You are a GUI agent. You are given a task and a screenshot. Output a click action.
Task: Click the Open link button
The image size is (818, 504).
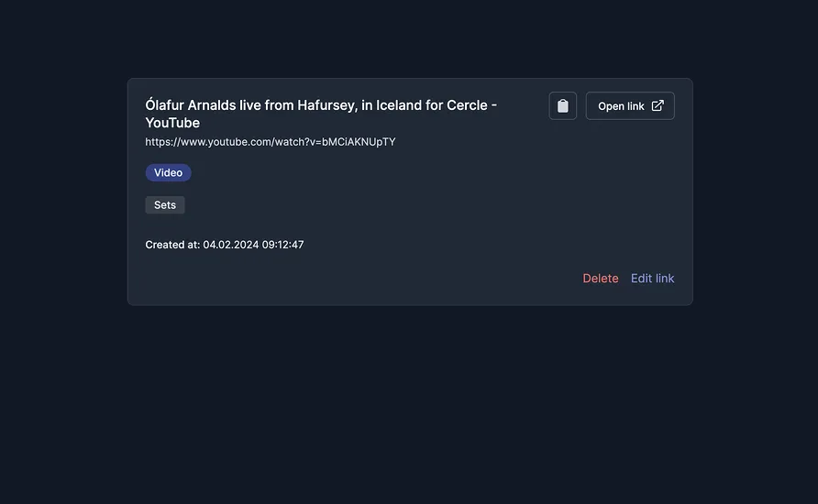pos(630,105)
